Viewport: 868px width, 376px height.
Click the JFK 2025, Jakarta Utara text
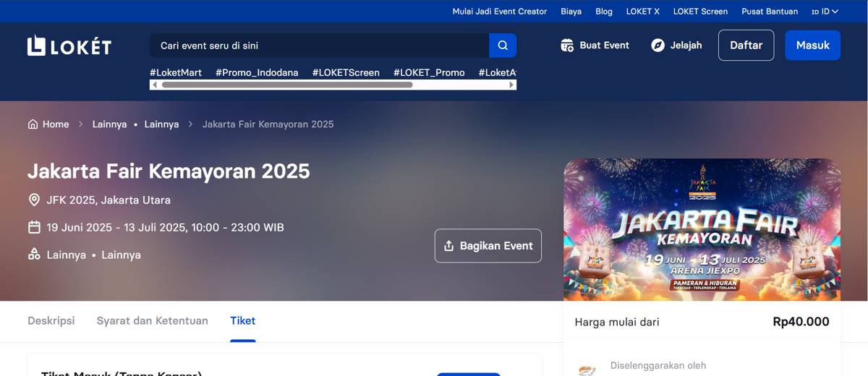click(x=109, y=200)
